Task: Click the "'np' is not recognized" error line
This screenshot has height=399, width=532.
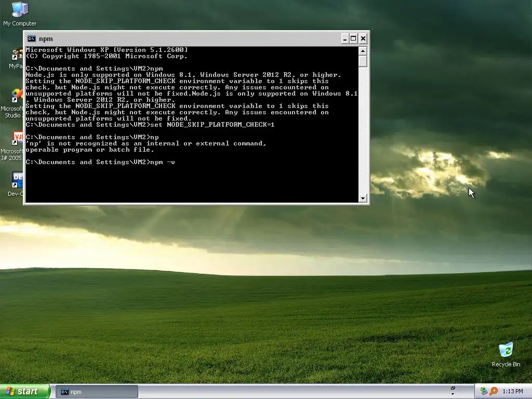Action: [x=146, y=143]
